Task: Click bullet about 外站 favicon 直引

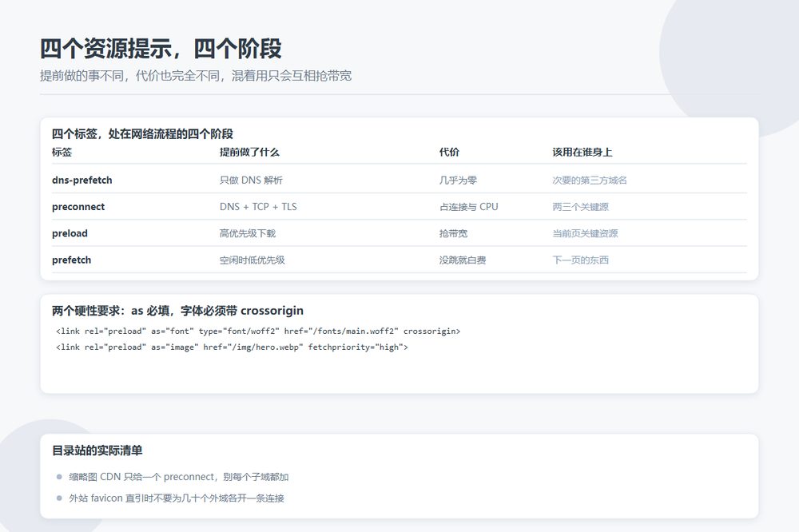Action: point(177,498)
